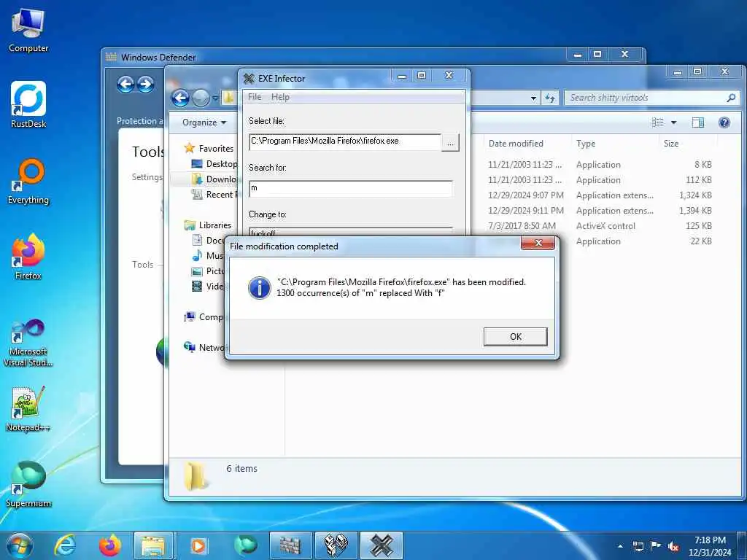Open Internet Explorer from the taskbar

[65, 545]
